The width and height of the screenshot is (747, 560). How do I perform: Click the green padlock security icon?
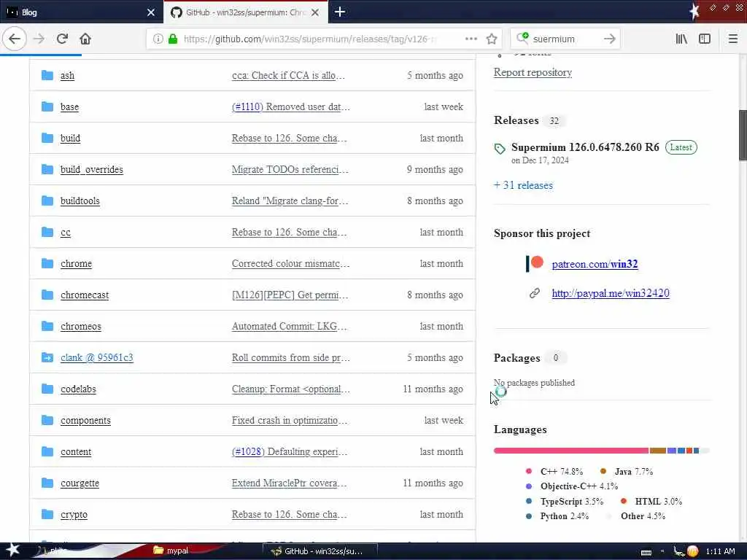tap(173, 39)
